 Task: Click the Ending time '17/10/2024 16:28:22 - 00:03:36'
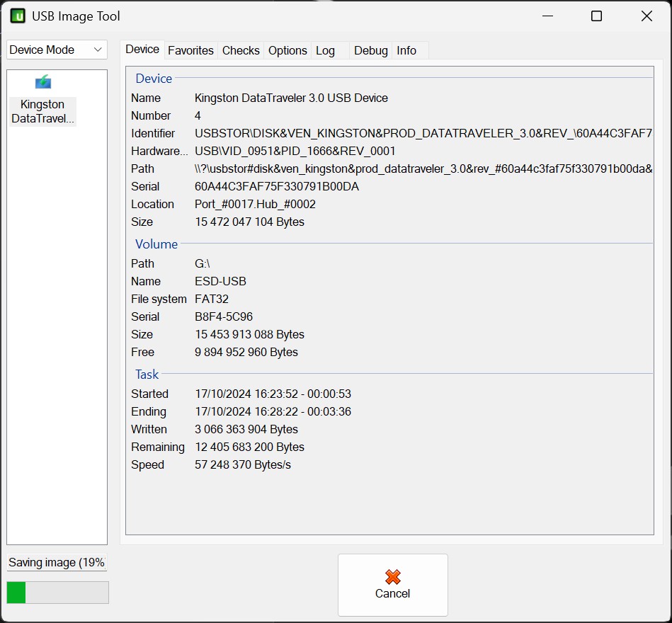coord(273,412)
